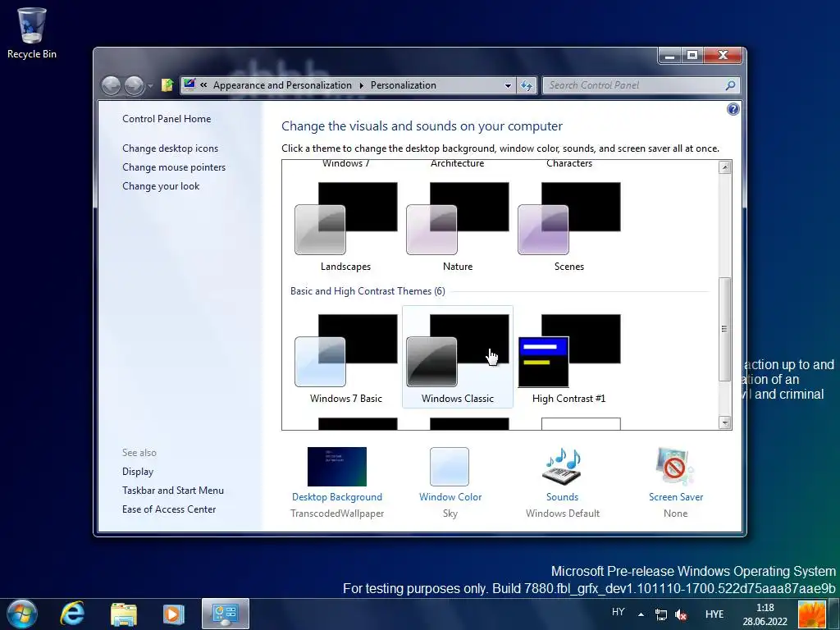The image size is (840, 630).
Task: Click the flower icon at taskbar end
Action: coord(812,614)
